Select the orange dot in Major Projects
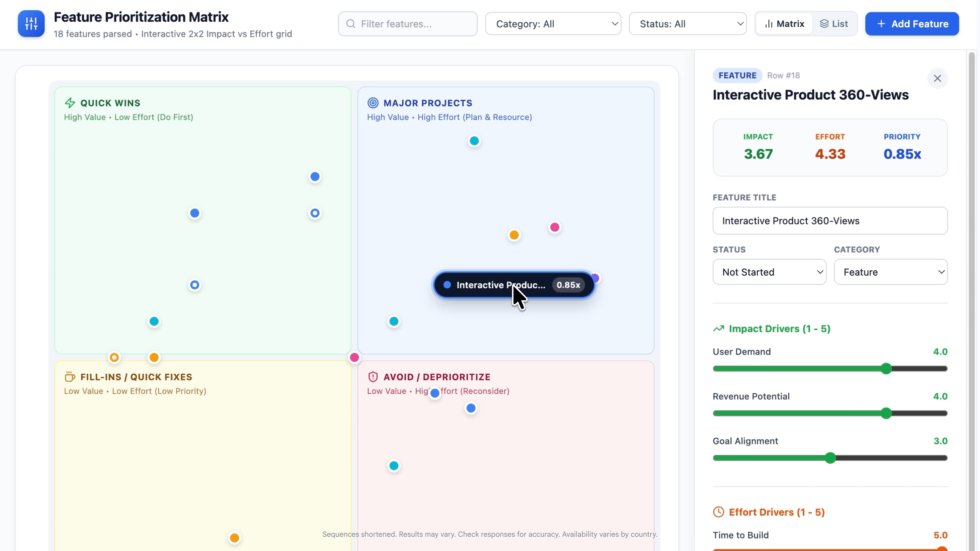The width and height of the screenshot is (980, 551). 514,235
